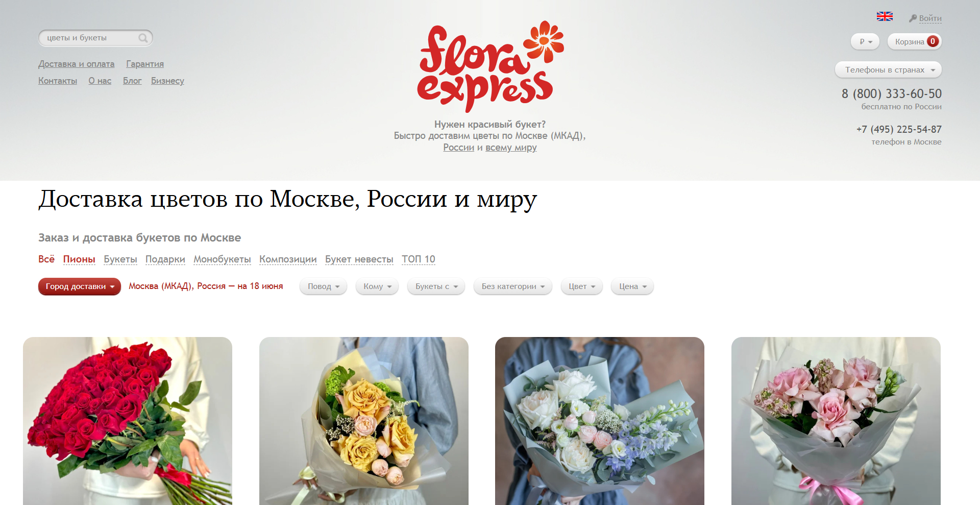This screenshot has width=980, height=505.
Task: Expand Телефоны в странах dropdown
Action: click(x=888, y=69)
